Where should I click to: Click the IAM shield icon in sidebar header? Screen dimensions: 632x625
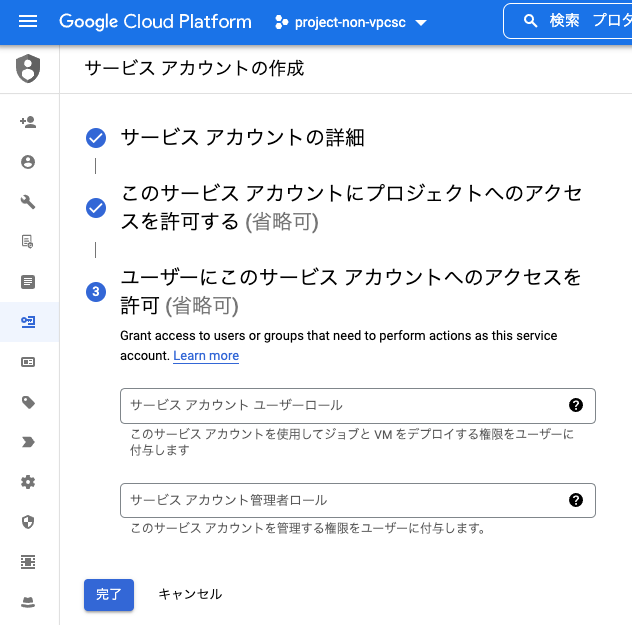(x=28, y=69)
